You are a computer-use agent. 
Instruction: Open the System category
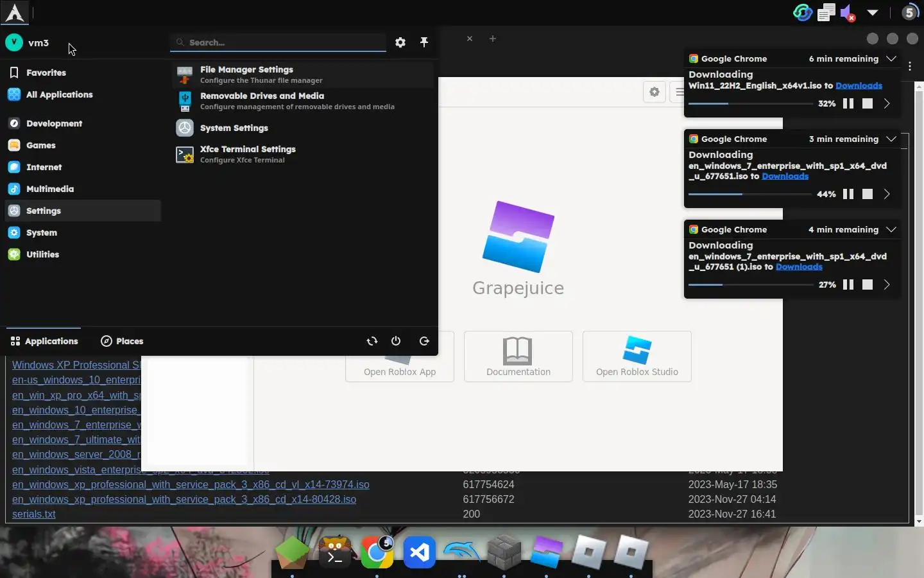pos(83,232)
